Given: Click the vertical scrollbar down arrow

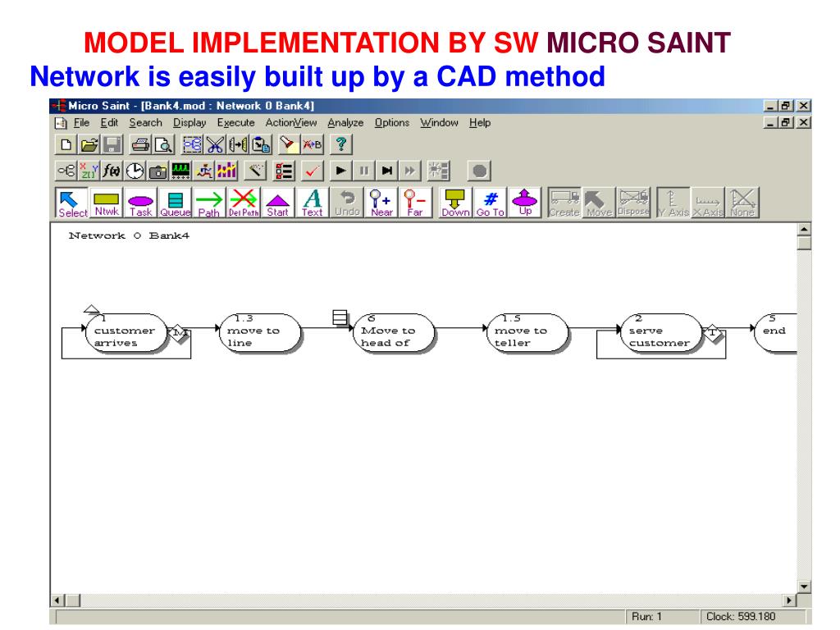Looking at the screenshot, I should [804, 587].
